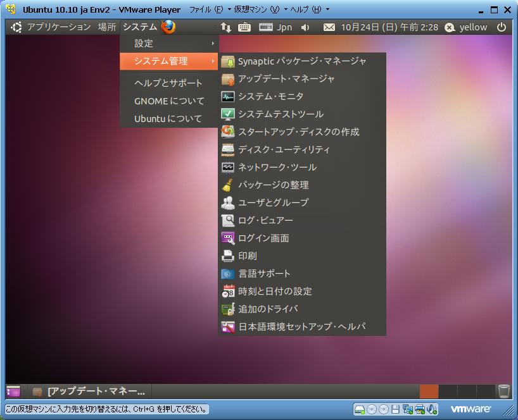
Task: Click the VMware hard disk status icon
Action: point(359,409)
